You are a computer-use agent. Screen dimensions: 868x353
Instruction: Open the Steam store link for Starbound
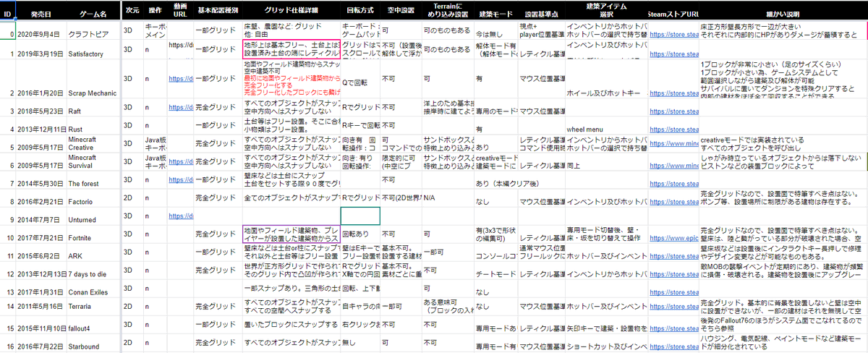[673, 347]
